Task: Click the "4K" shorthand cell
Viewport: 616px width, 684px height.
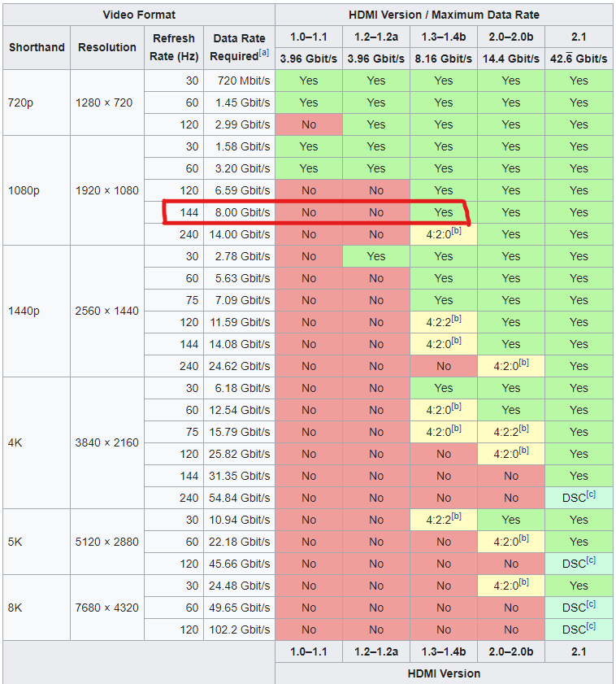Action: [37, 442]
